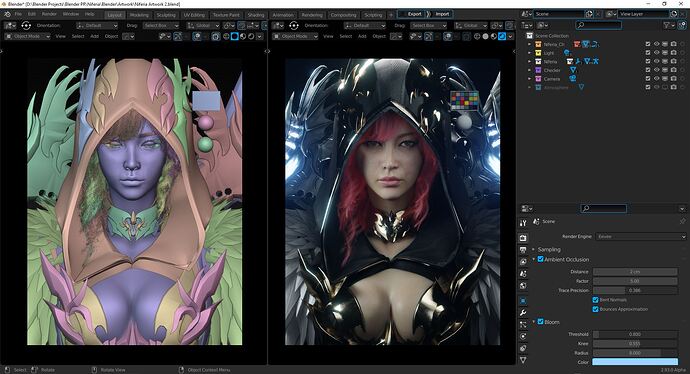Switch to the UV Editing workspace tab

coord(194,15)
